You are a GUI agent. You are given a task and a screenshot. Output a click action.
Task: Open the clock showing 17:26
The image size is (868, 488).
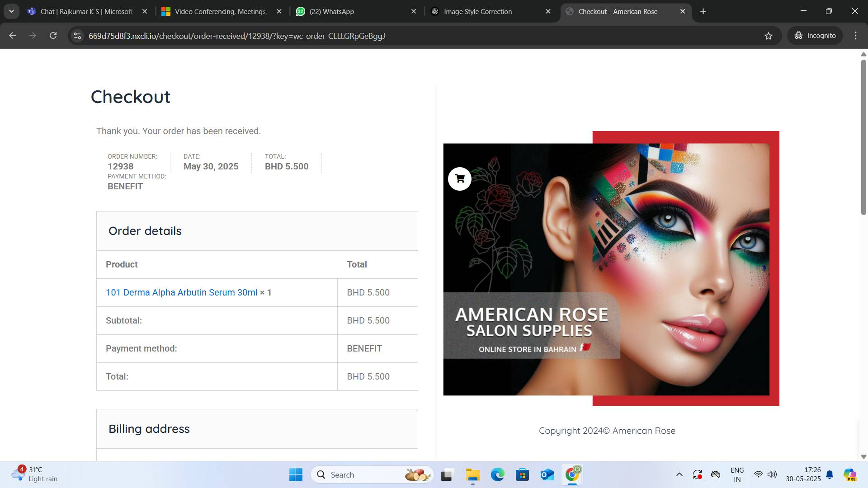(803, 474)
